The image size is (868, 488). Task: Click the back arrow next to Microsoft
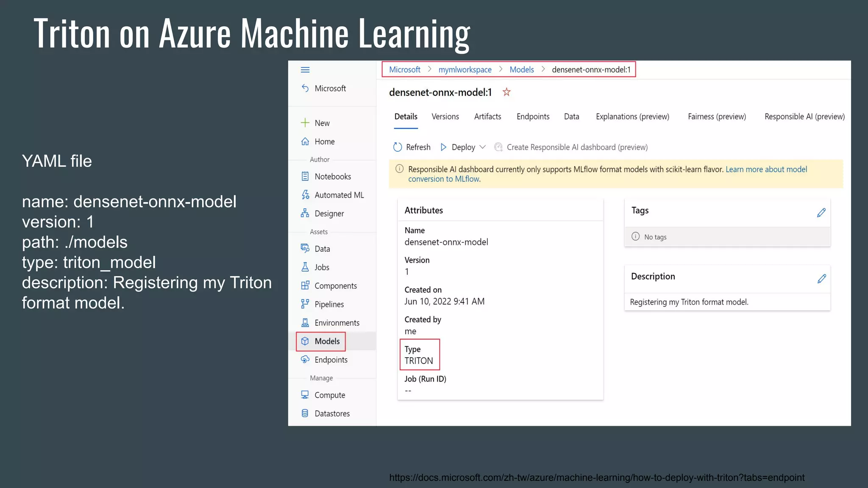305,88
